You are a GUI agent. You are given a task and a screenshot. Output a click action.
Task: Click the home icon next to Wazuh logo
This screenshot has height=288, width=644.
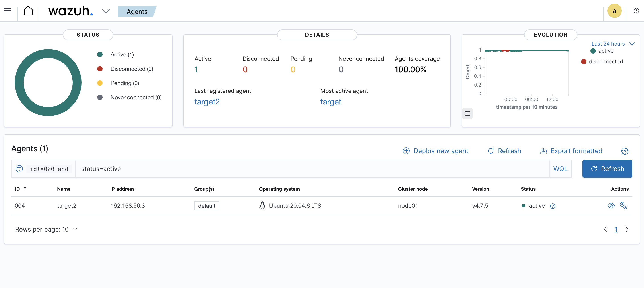(28, 11)
